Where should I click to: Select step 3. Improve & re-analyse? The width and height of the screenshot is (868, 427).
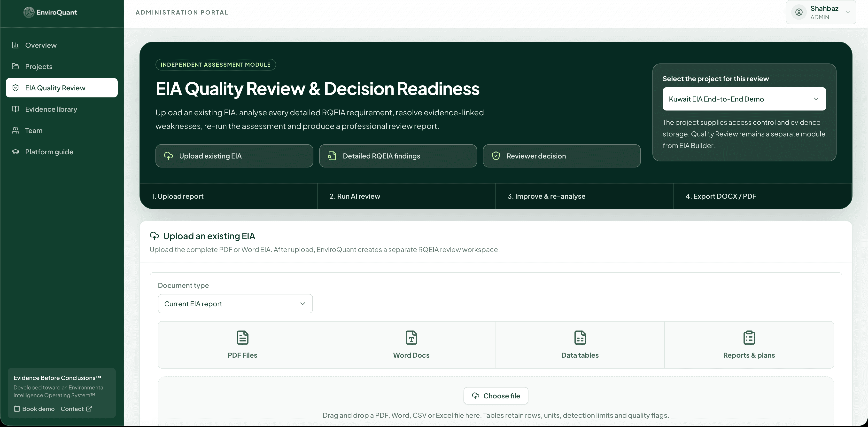point(585,196)
